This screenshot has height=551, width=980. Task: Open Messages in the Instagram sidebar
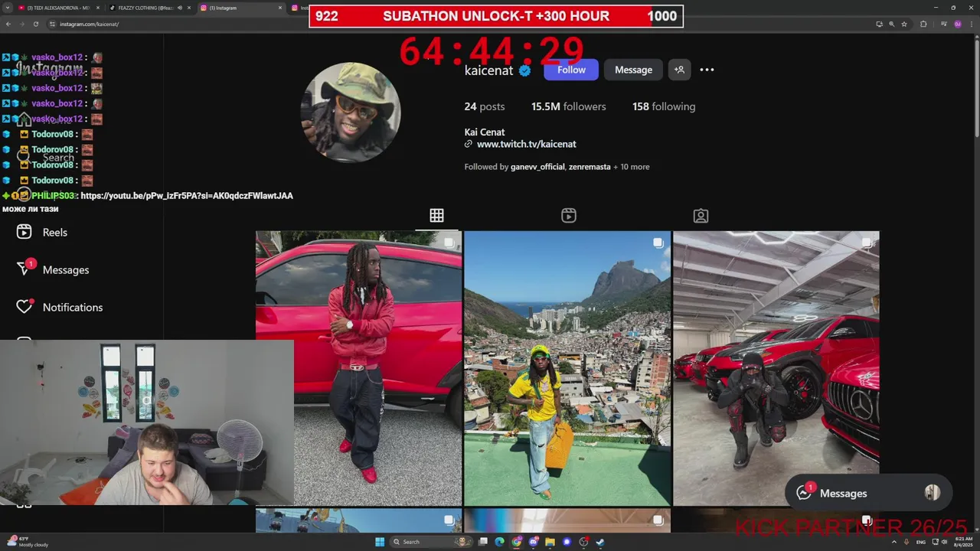[x=54, y=269]
